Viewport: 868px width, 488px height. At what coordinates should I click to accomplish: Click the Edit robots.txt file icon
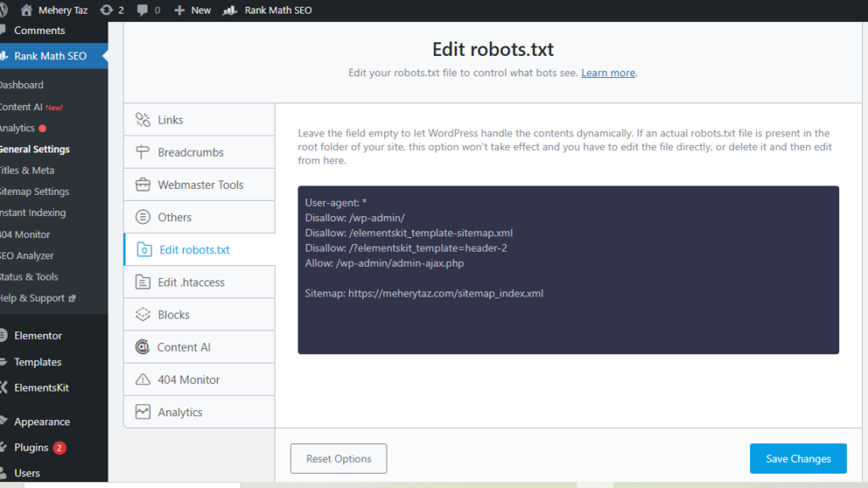click(x=144, y=250)
